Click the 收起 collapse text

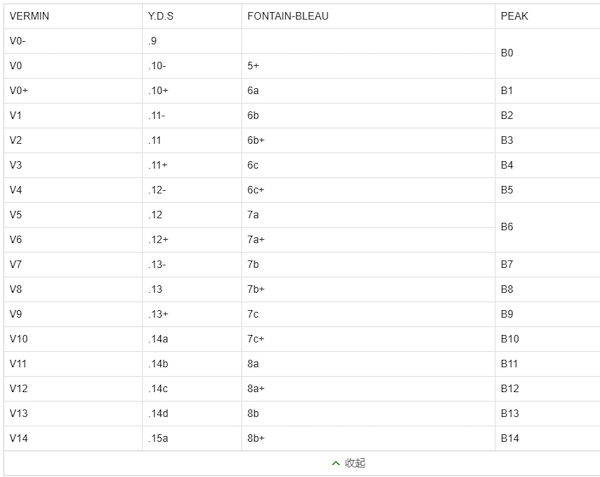tap(355, 463)
